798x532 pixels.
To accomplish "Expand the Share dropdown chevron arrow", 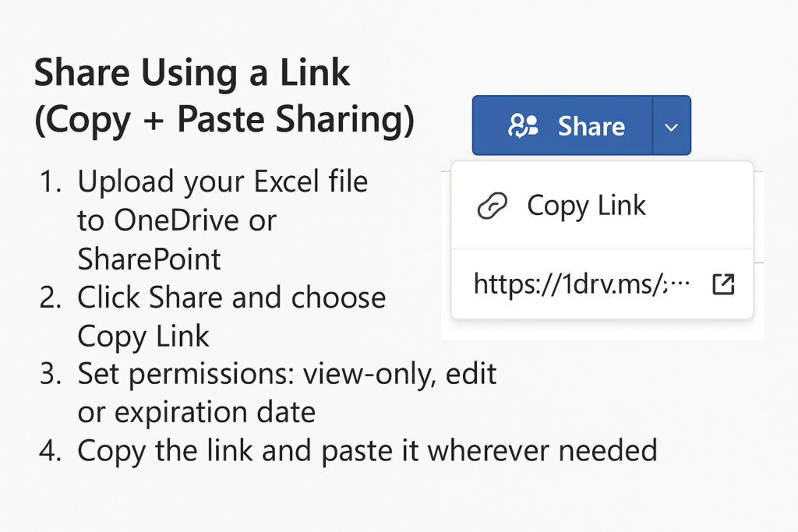I will coord(672,126).
